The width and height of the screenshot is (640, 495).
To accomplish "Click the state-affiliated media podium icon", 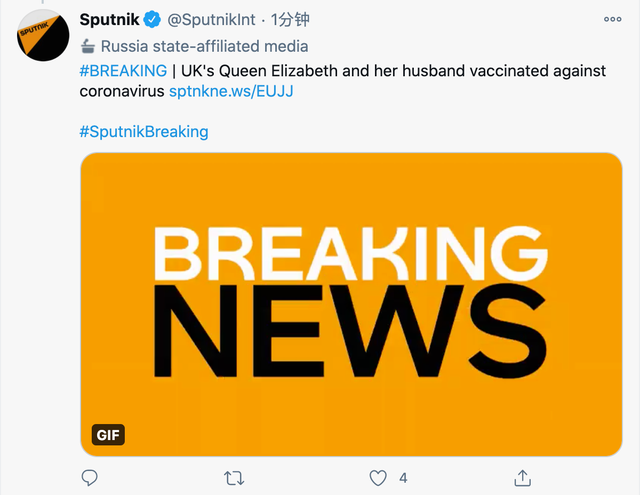I will coord(88,46).
